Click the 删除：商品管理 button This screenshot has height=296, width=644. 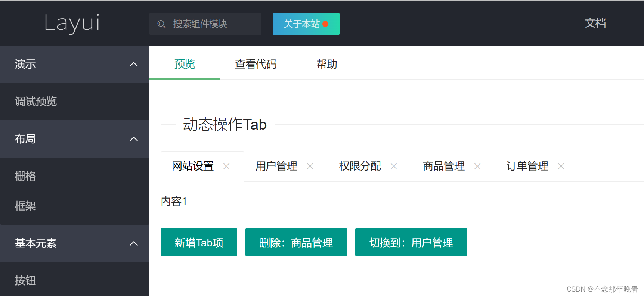pos(296,242)
